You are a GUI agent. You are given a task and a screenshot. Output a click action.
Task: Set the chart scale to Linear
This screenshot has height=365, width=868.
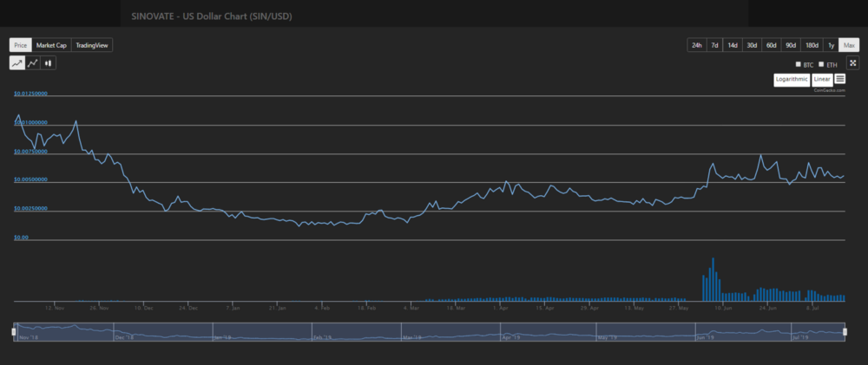822,80
